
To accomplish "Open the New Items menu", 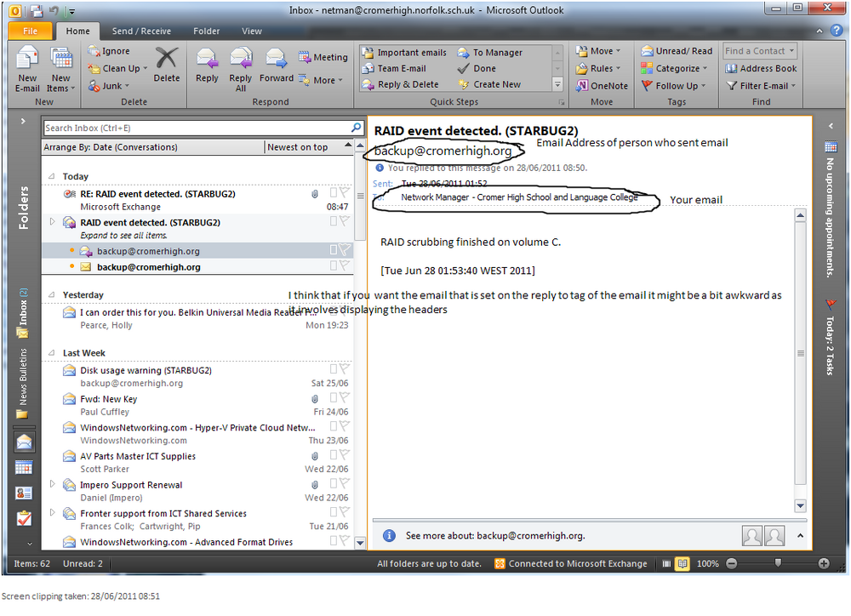I will (x=60, y=70).
